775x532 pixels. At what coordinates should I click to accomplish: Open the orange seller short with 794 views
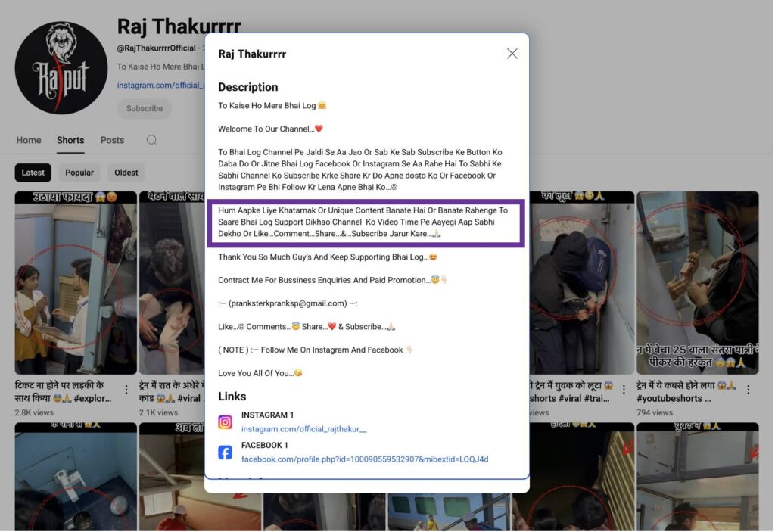coord(697,283)
